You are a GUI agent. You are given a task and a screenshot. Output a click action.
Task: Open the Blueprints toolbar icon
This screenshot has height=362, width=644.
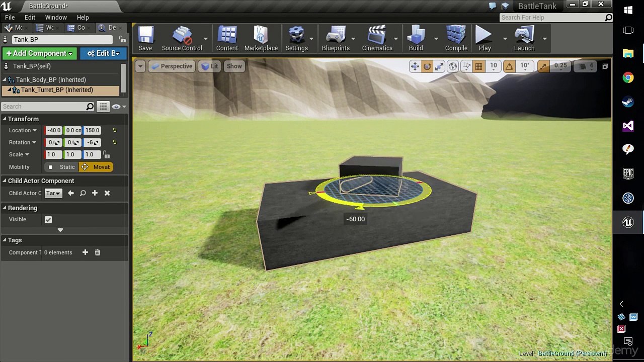click(336, 39)
